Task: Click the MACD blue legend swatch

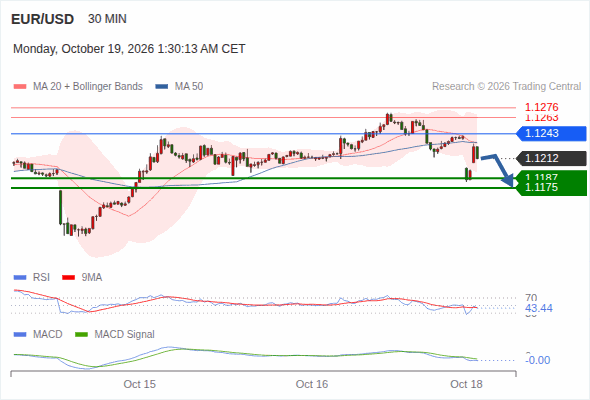Action: 20,335
